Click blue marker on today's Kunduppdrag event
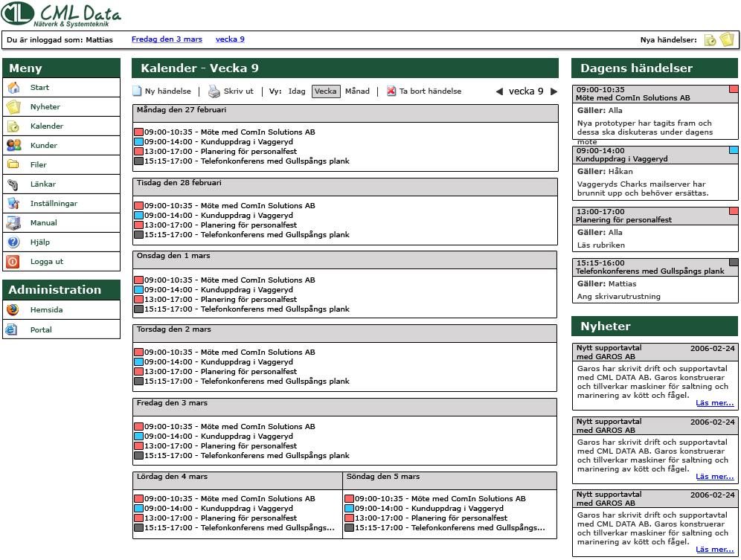The width and height of the screenshot is (741, 560). click(734, 149)
